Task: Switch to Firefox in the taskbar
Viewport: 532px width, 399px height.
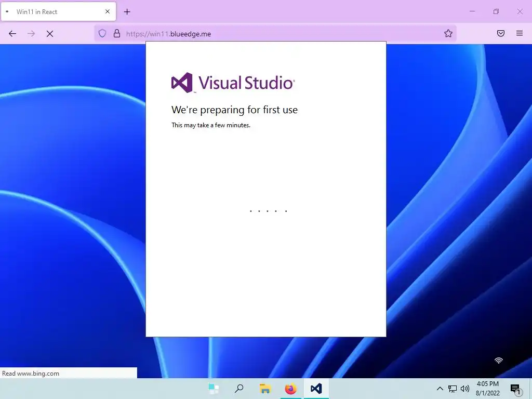Action: (x=290, y=389)
